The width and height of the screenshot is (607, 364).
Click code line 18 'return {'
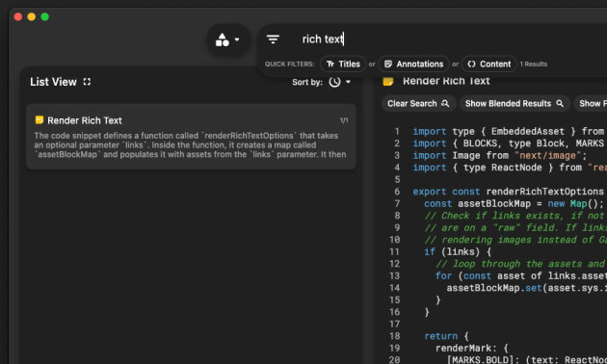446,336
